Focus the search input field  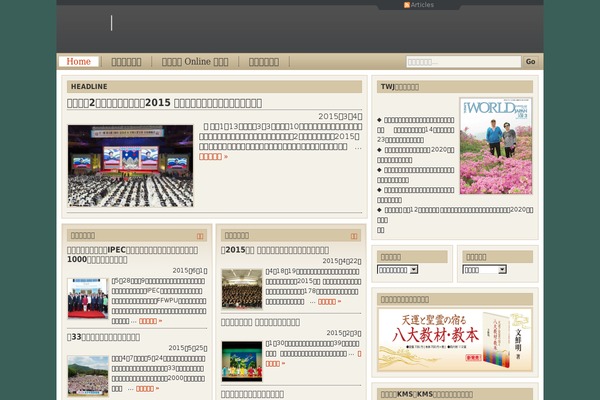(463, 62)
